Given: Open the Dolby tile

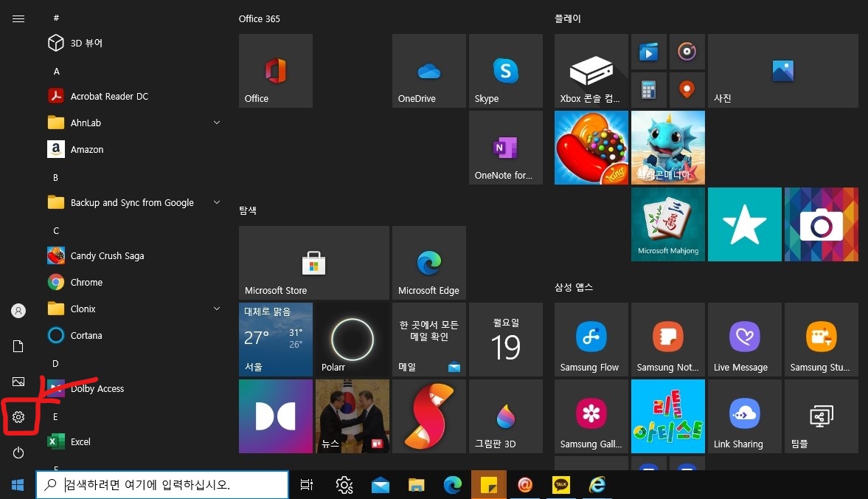Looking at the screenshot, I should [276, 416].
